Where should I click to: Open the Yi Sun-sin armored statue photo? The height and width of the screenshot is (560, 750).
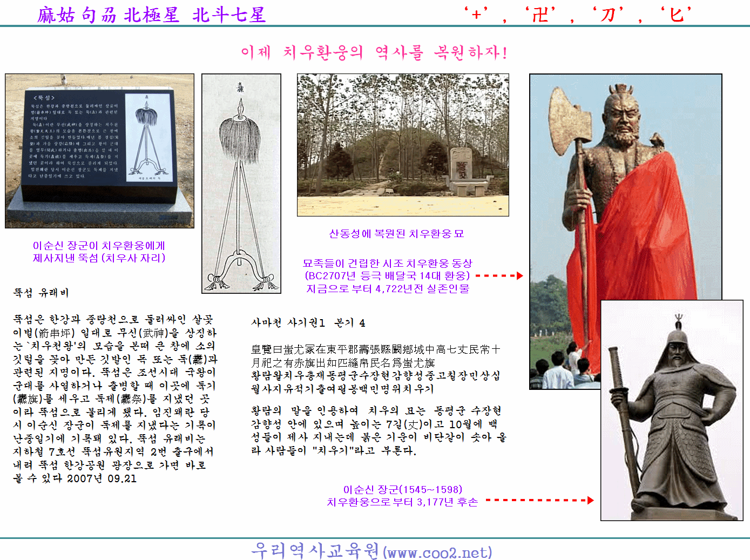pyautogui.click(x=672, y=410)
